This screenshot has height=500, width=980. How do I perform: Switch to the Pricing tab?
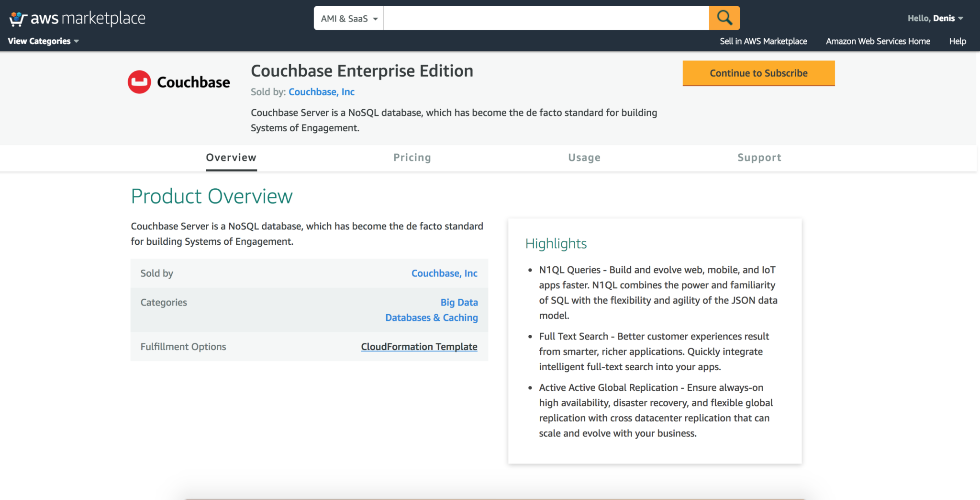(x=412, y=158)
